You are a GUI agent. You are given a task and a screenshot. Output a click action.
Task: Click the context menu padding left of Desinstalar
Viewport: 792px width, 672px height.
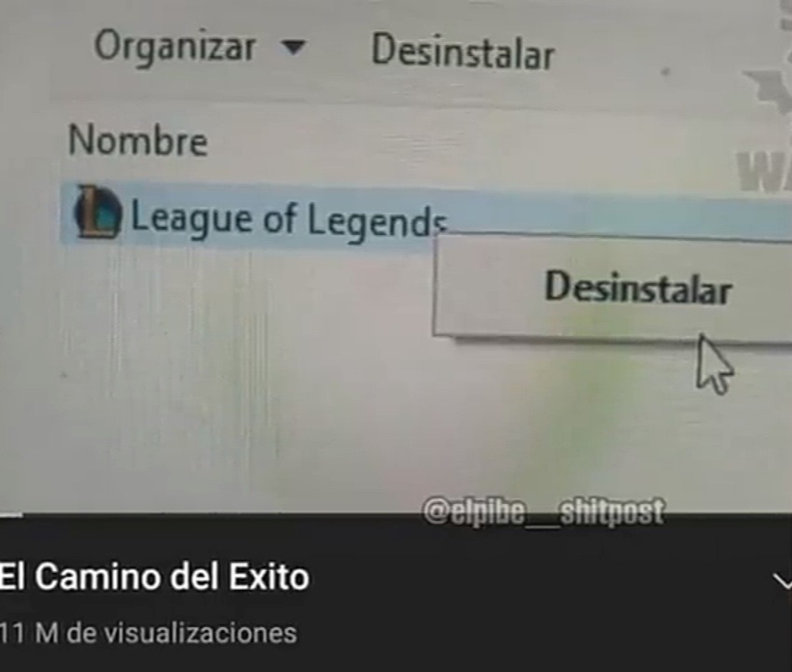(489, 287)
